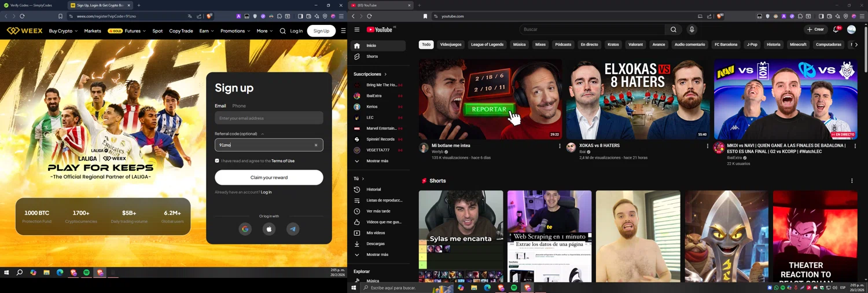Open the Terms of Use link
The image size is (868, 293).
tap(283, 161)
